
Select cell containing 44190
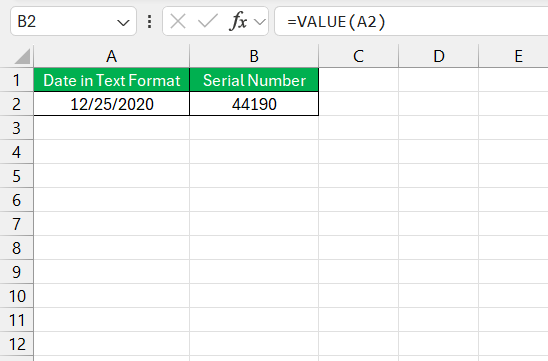(x=254, y=104)
